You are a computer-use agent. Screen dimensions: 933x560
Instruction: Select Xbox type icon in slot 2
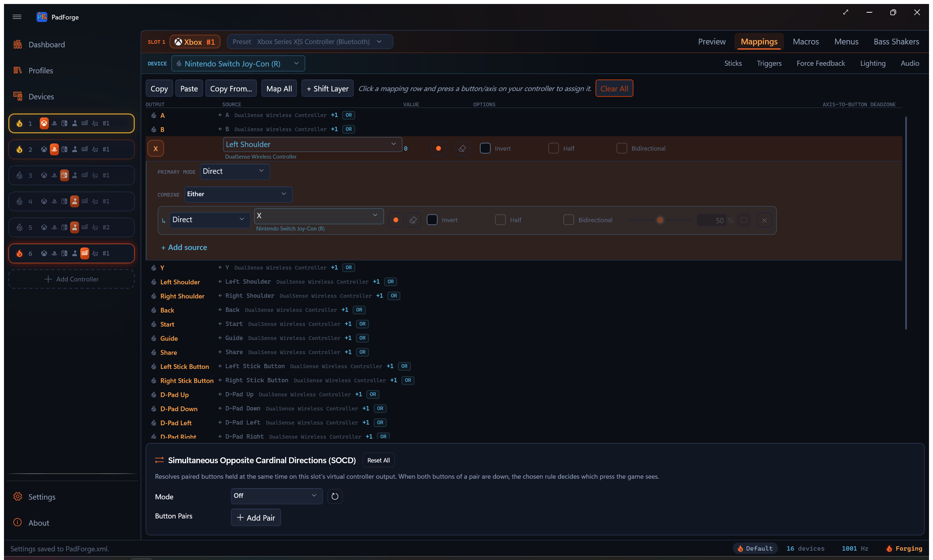pos(44,150)
